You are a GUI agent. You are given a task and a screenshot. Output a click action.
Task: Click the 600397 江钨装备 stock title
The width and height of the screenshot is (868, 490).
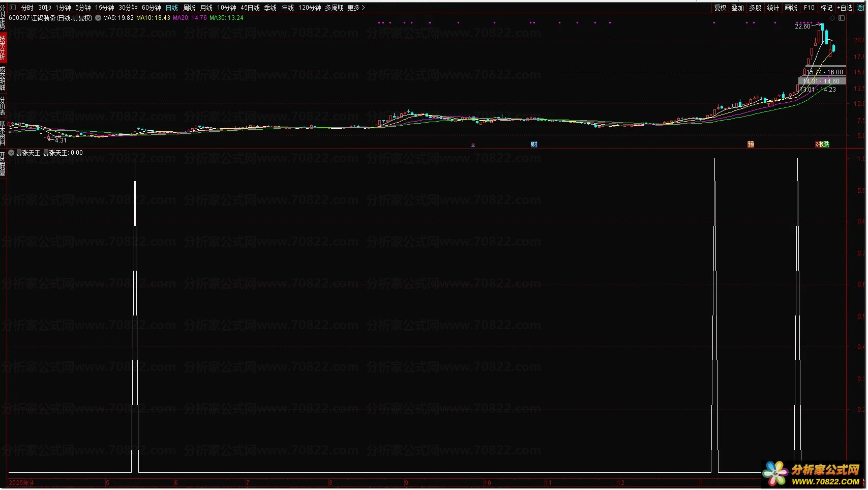click(51, 18)
